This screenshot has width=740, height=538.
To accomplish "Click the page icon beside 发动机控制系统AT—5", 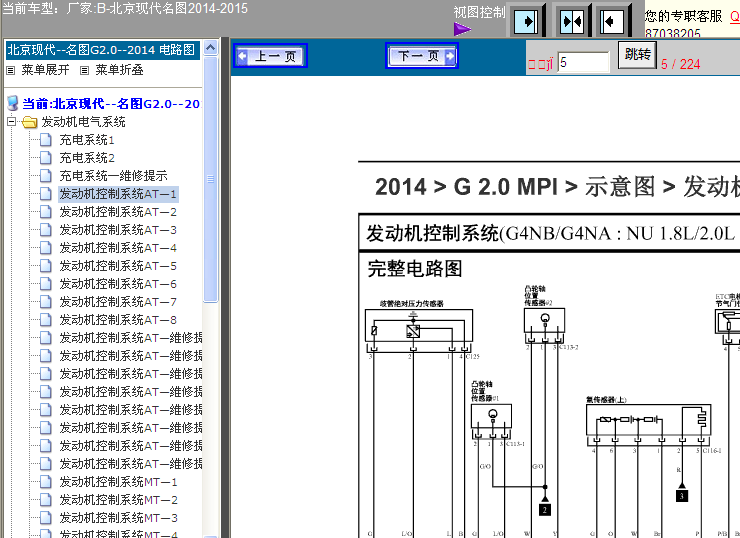I will click(x=46, y=266).
